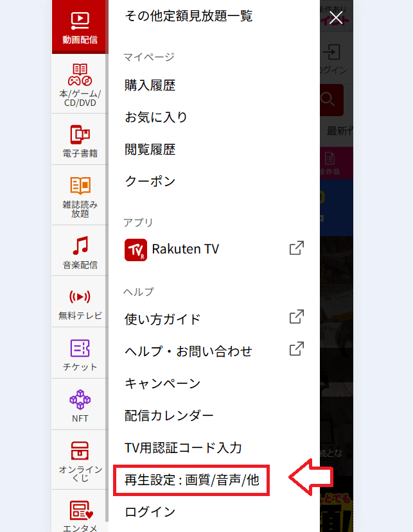Open the キャンペーン campaign page
Screen dimensions: 413x532
163,383
